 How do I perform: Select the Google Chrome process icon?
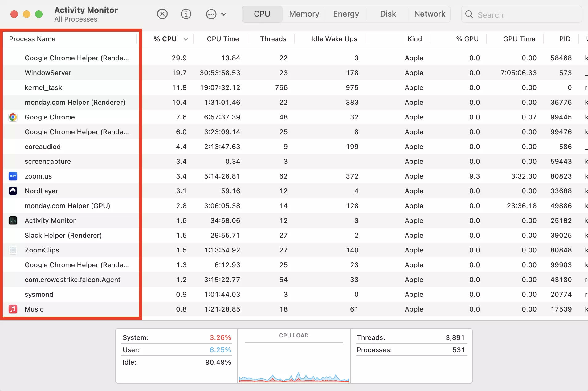pyautogui.click(x=13, y=117)
